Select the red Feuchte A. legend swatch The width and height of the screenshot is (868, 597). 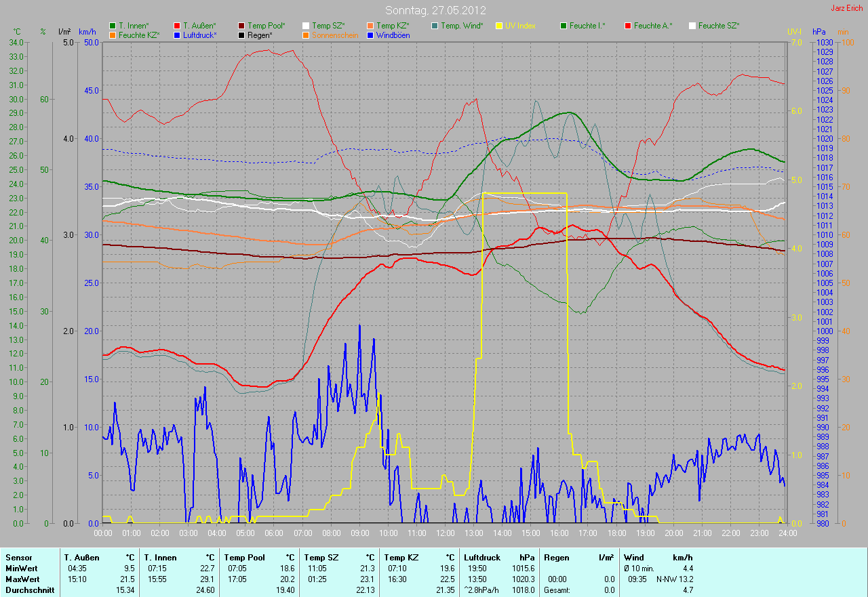628,26
